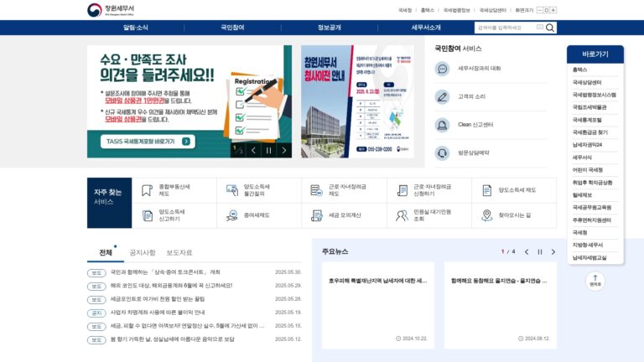
Task: Open 방문상담예약 headset icon
Action: [x=443, y=153]
